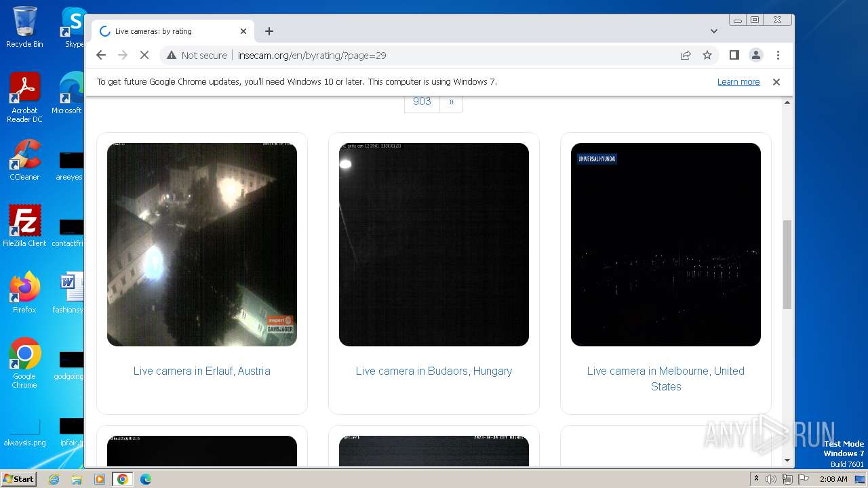Open Action Center flag icon
868x488 pixels.
[x=802, y=479]
